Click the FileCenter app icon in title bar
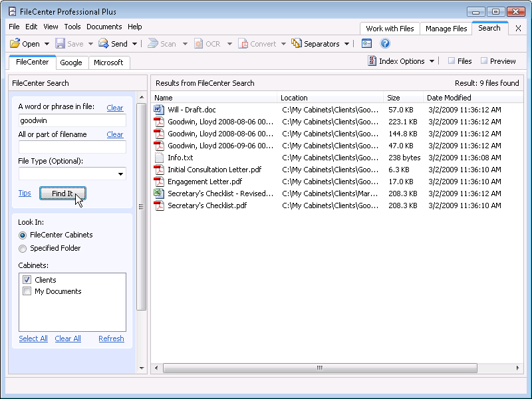Viewport: 532px width, 399px height. coord(12,11)
